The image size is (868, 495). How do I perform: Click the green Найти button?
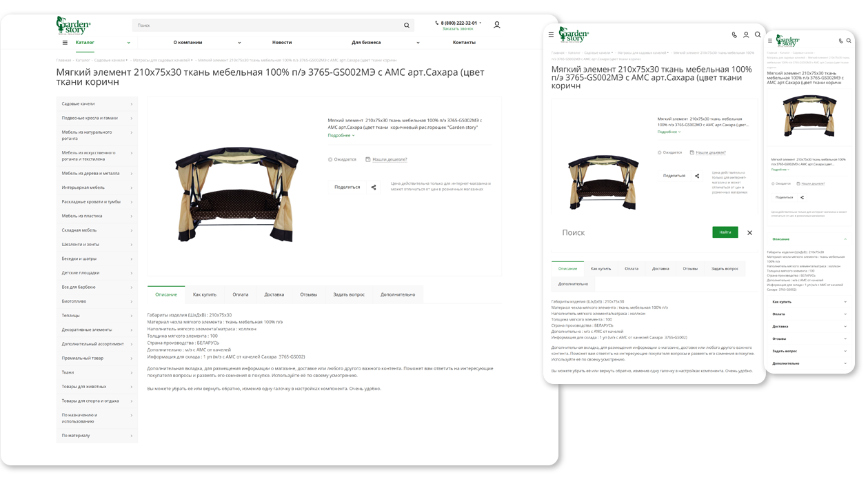[725, 232]
